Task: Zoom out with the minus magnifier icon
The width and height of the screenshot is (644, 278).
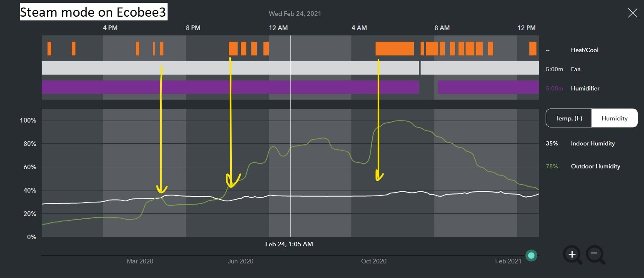Action: [595, 254]
